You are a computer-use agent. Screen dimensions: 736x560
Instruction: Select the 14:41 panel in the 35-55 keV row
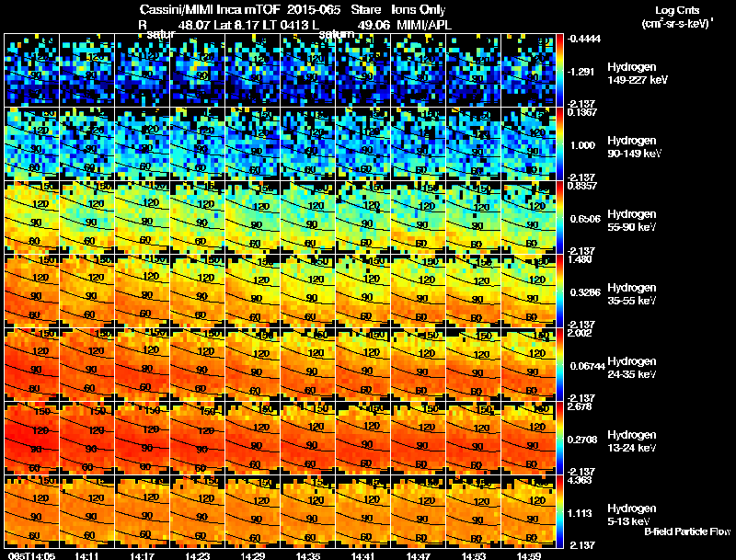coord(363,291)
